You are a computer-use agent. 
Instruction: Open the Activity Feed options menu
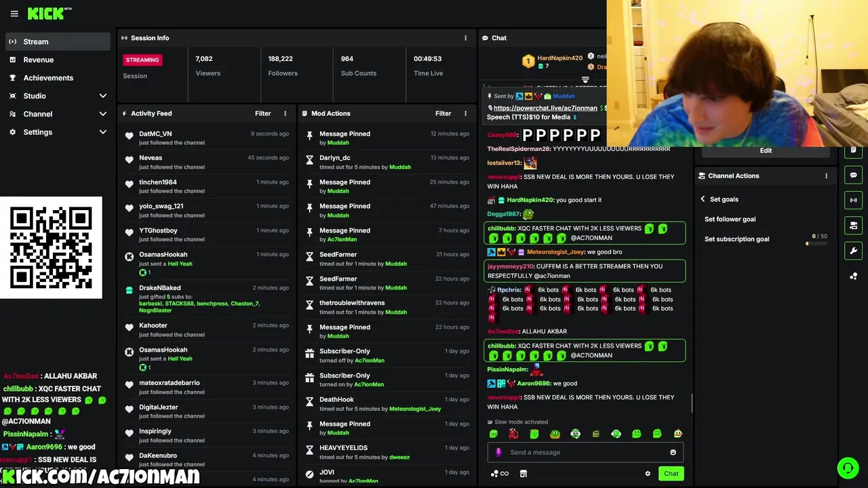(285, 113)
